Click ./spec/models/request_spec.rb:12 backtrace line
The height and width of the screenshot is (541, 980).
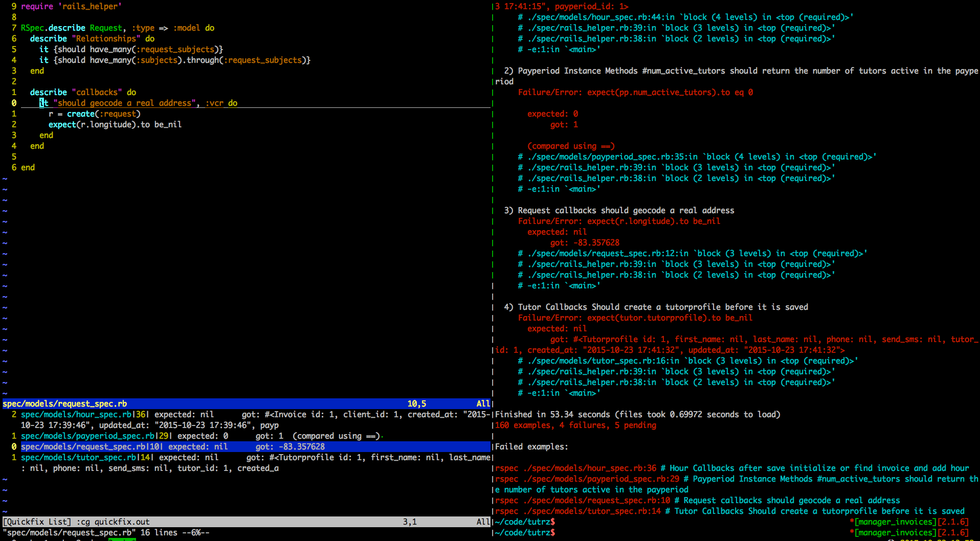click(x=693, y=253)
